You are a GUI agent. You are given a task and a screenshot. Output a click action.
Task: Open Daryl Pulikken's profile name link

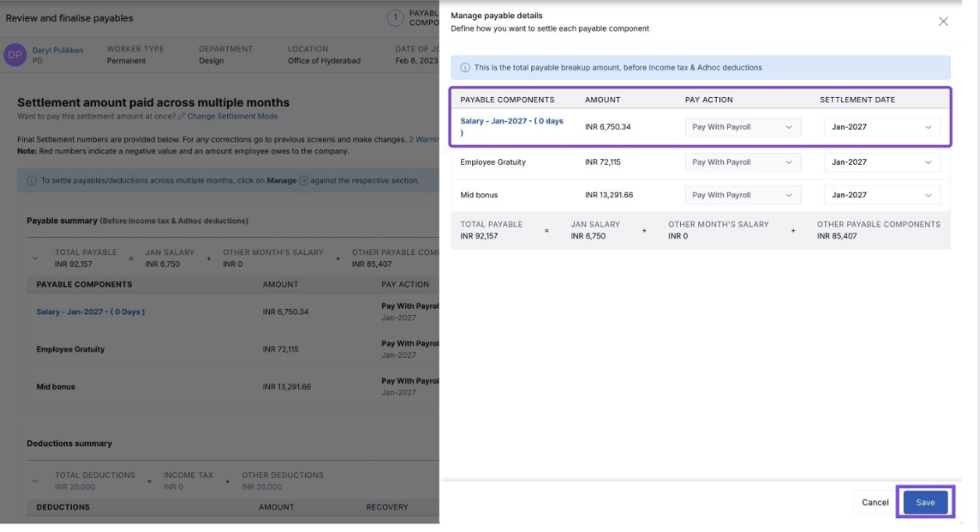click(x=58, y=50)
